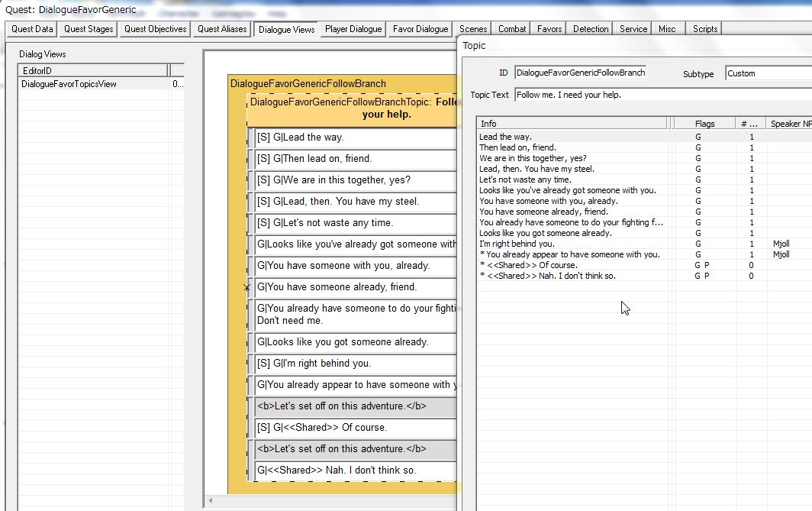Click the '<b>Let's set off on this adventure.</b>' box directly above 'G|<<Shared>> Nah. I don't think so.'
The width and height of the screenshot is (812, 511).
coord(356,449)
